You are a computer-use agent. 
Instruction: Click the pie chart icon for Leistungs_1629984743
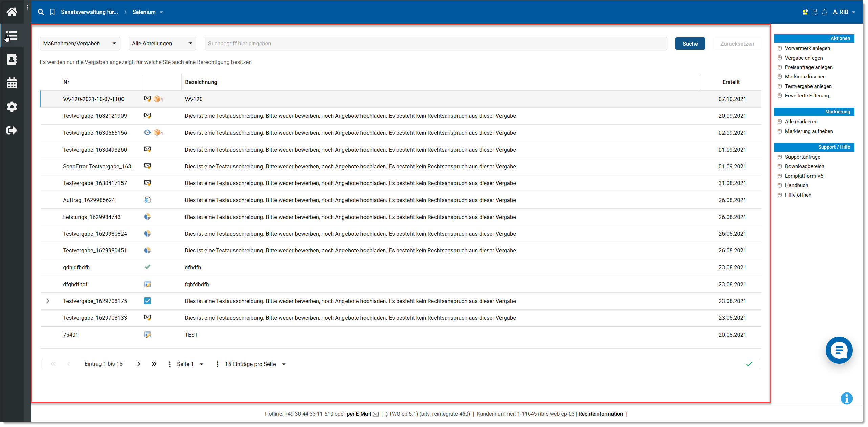coord(147,217)
